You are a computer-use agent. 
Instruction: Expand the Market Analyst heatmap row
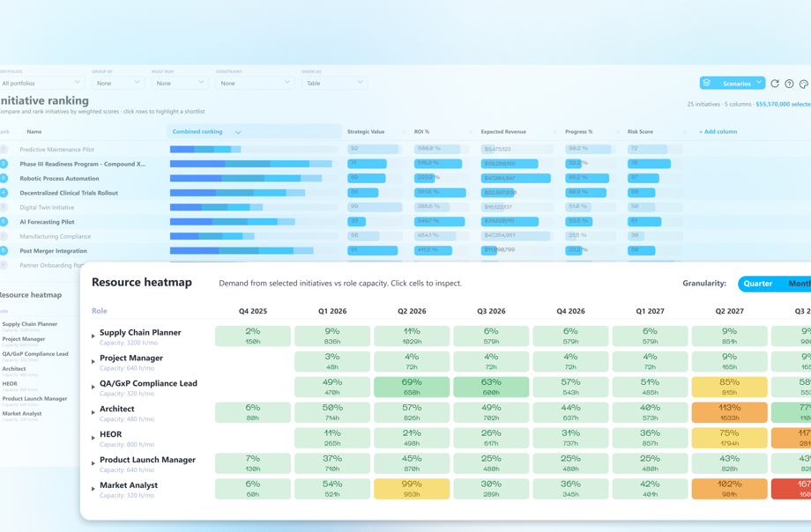(93, 489)
